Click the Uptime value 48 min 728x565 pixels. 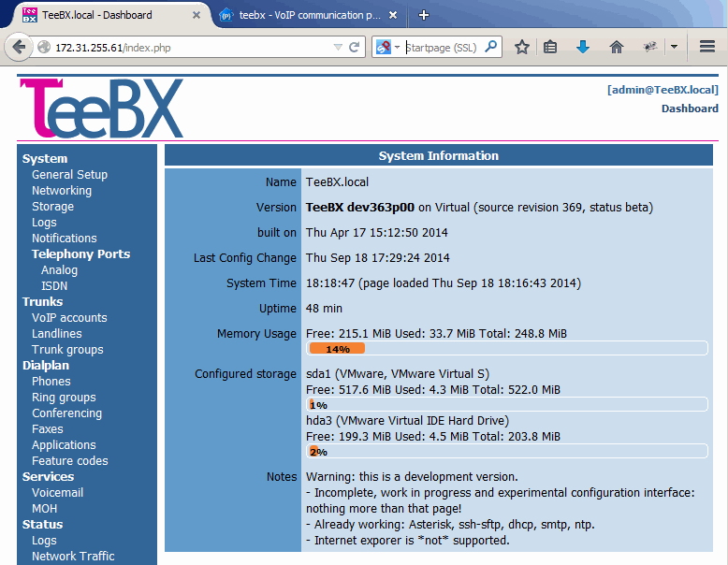(x=324, y=309)
